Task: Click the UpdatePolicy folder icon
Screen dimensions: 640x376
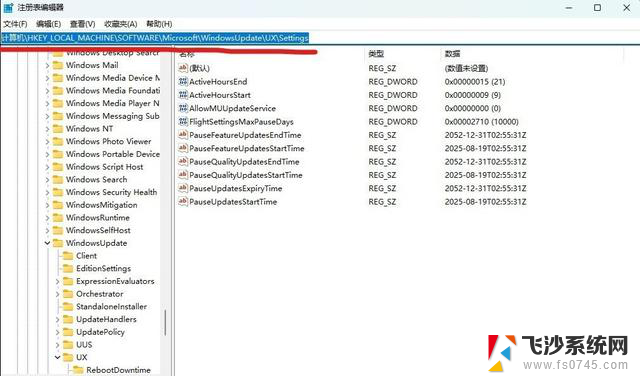Action: 68,332
